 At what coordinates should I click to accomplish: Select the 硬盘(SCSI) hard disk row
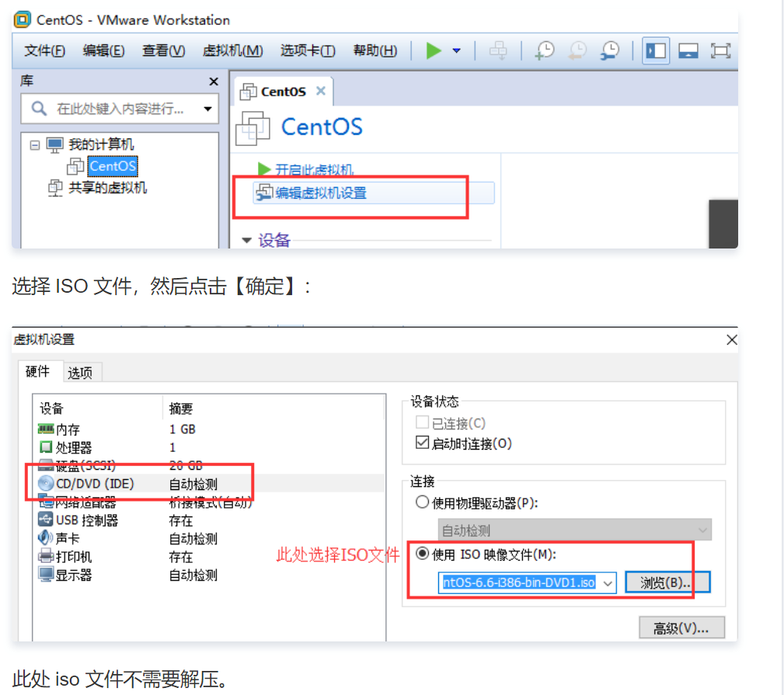click(210, 466)
